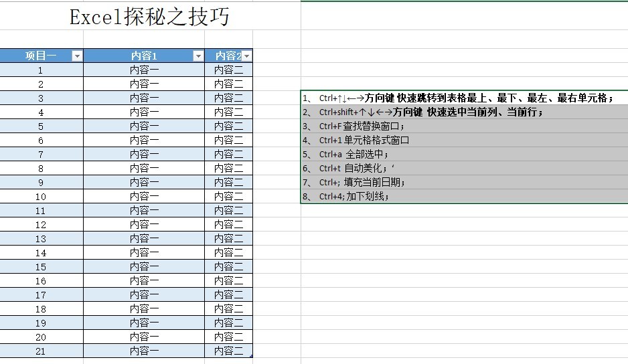Select the Ctrl+4 加下划线 tip
628x364 pixels.
click(465, 196)
